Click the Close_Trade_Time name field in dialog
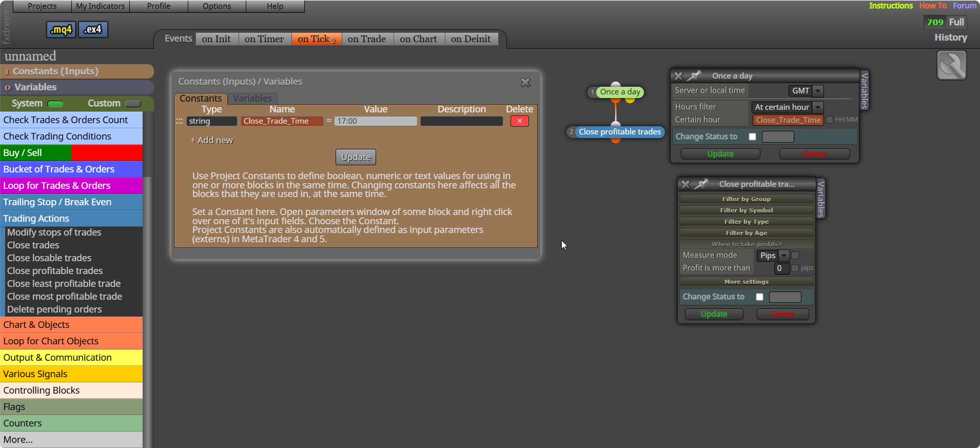The image size is (980, 448). tap(282, 121)
